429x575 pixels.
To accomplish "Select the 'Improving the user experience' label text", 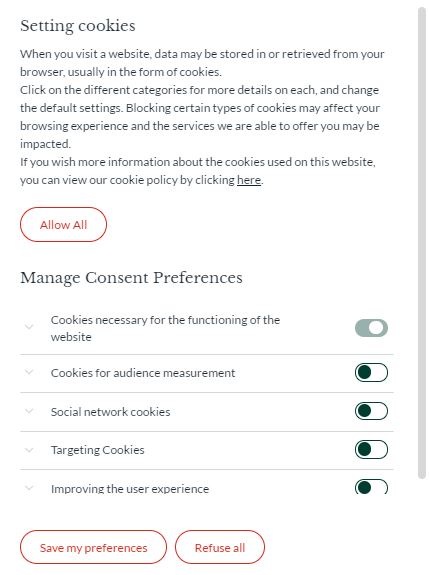I will point(130,488).
